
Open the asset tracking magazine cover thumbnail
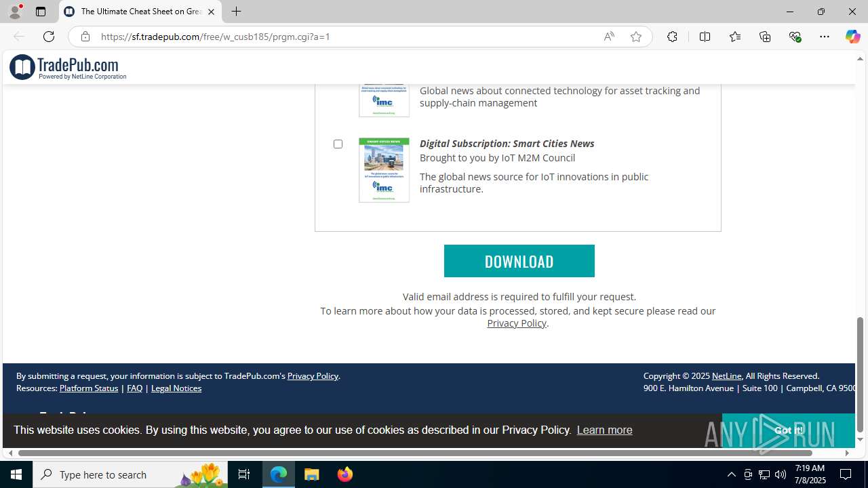pyautogui.click(x=384, y=100)
